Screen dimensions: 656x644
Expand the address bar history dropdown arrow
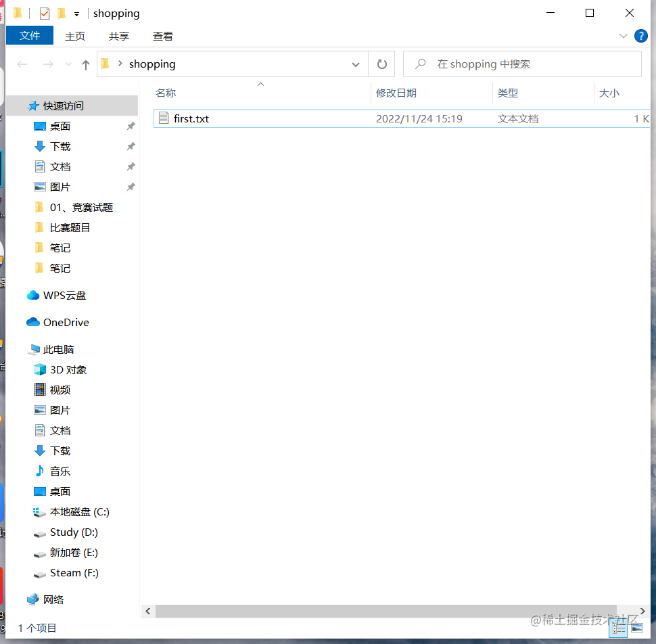(355, 64)
